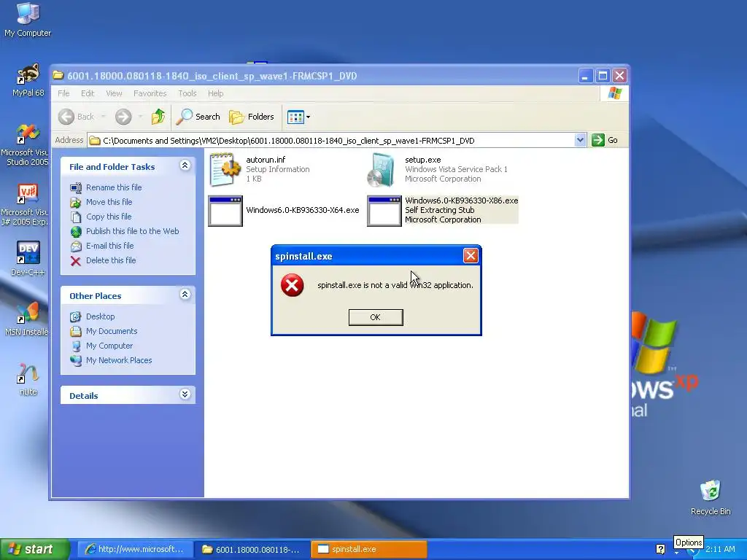
Task: Open the Tools menu
Action: pyautogui.click(x=187, y=93)
